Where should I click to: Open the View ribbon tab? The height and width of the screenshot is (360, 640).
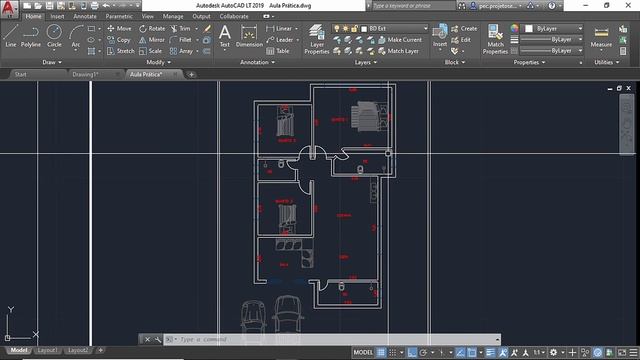[x=148, y=16]
